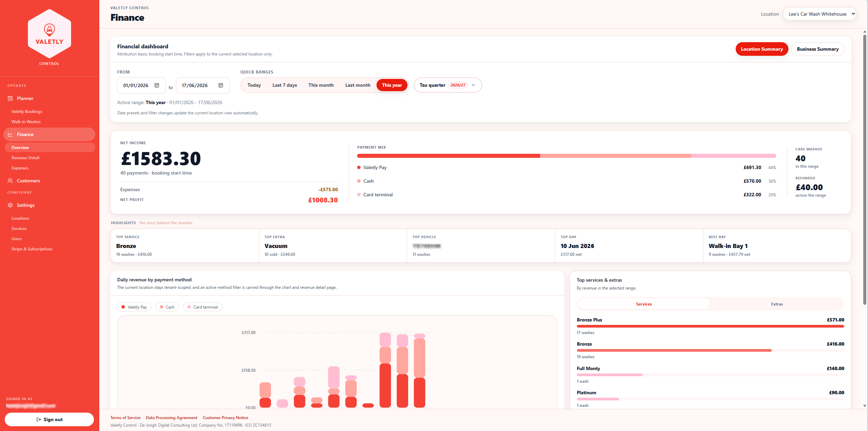
Task: Expand the Tax quarter chevron
Action: tap(473, 85)
